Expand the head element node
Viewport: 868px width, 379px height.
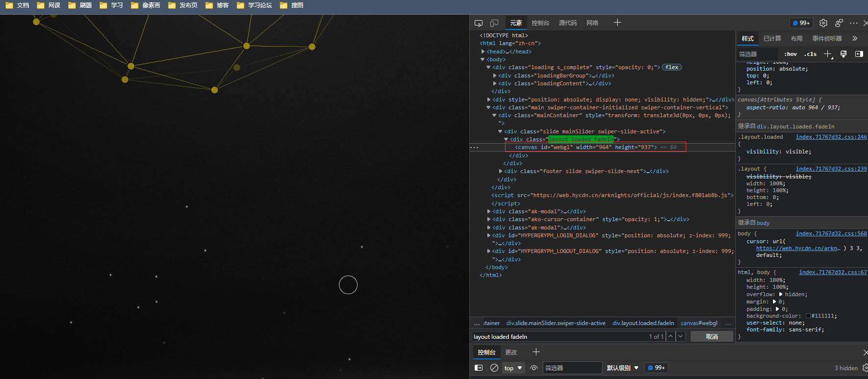(x=483, y=51)
